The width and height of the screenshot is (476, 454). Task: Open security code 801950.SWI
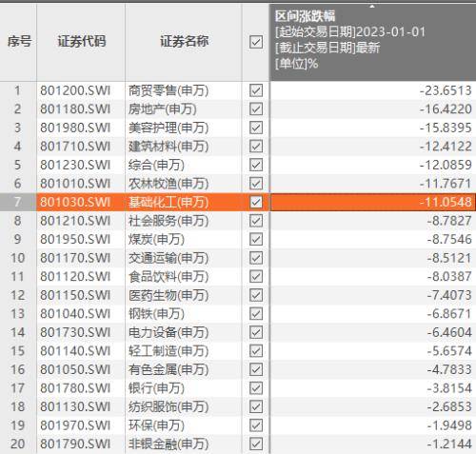75,239
